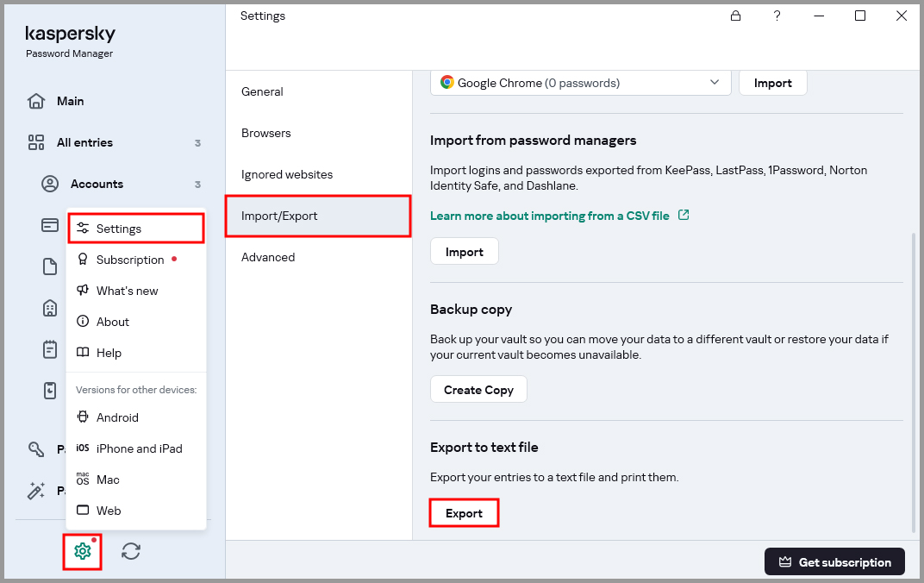924x583 pixels.
Task: Click the settings panel vertical scrollbar
Action: click(914, 383)
